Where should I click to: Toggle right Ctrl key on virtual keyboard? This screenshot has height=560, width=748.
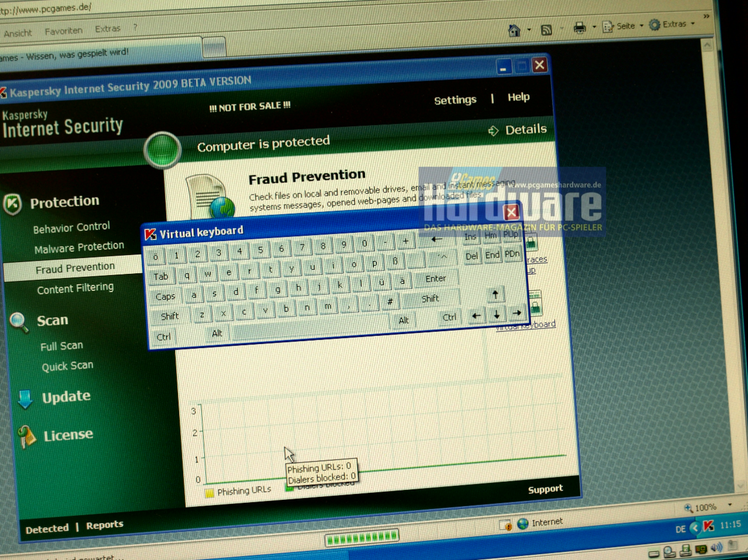point(449,318)
